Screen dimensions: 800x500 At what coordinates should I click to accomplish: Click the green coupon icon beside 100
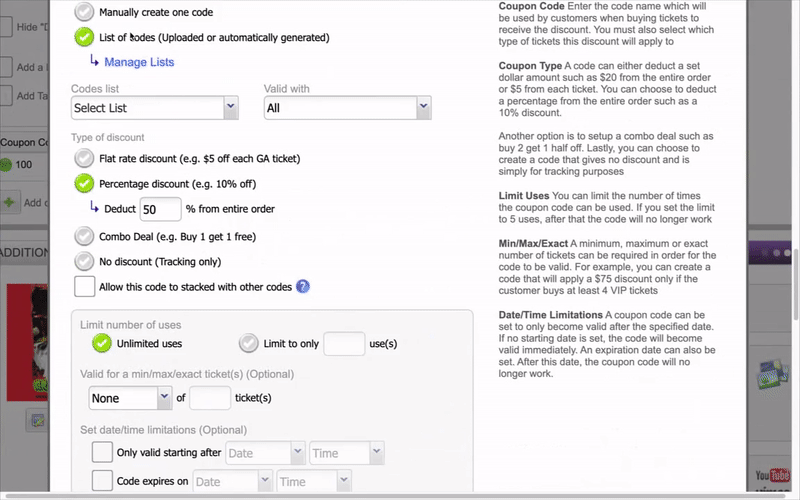click(6, 165)
